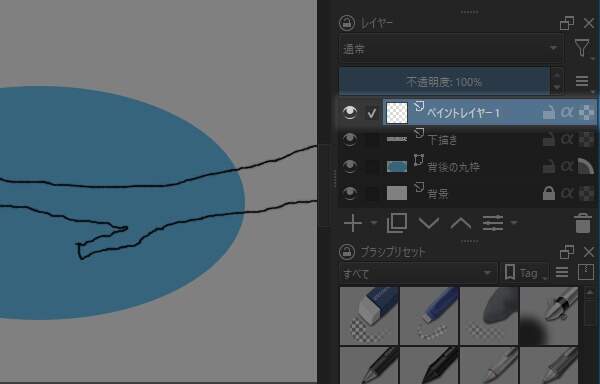
Task: Lock the ブラシプリセット docker
Action: [347, 252]
